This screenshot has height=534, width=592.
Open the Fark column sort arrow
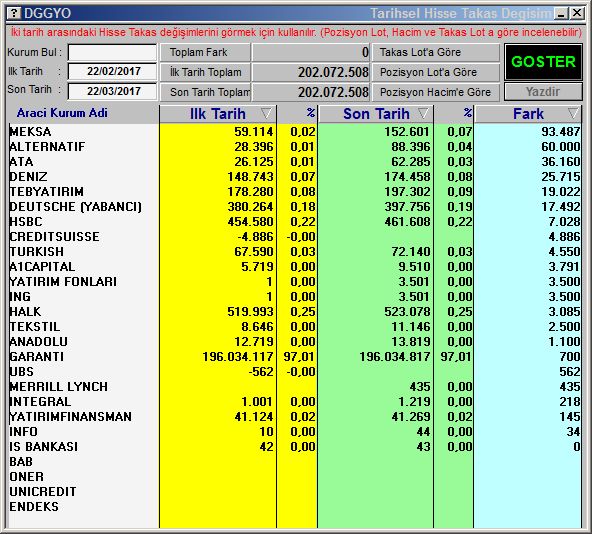[573, 113]
